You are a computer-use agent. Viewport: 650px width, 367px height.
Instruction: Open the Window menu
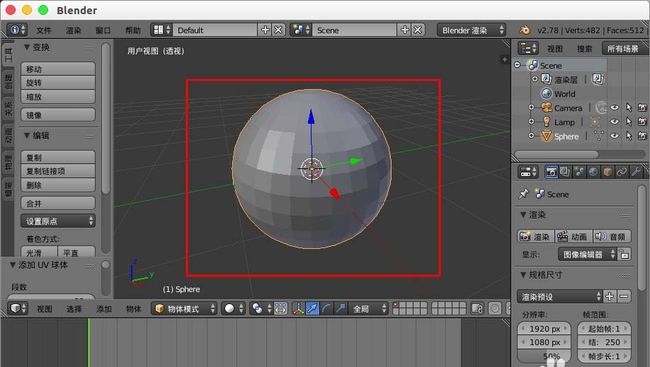pyautogui.click(x=103, y=30)
